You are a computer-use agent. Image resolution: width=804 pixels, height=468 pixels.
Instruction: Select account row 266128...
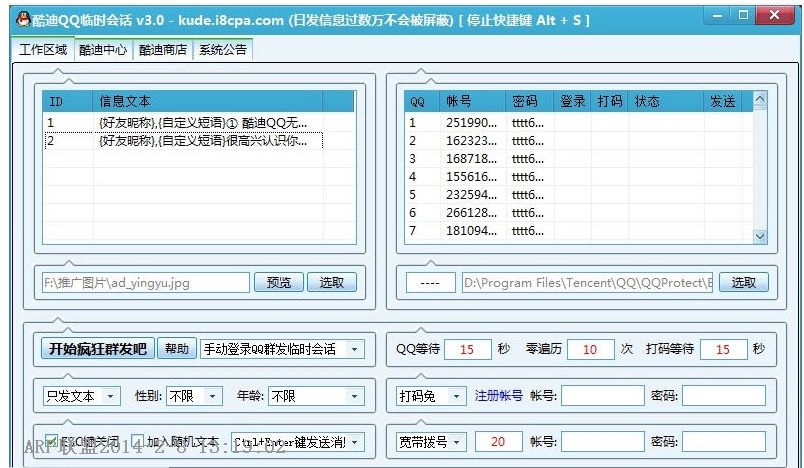[x=578, y=213]
